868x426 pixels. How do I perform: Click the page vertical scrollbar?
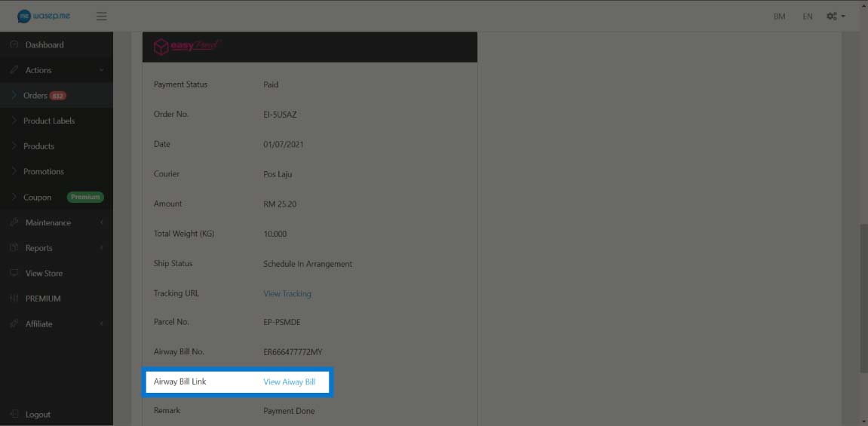863,298
